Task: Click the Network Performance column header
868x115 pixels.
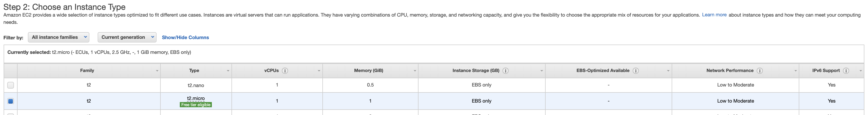Action: point(730,71)
